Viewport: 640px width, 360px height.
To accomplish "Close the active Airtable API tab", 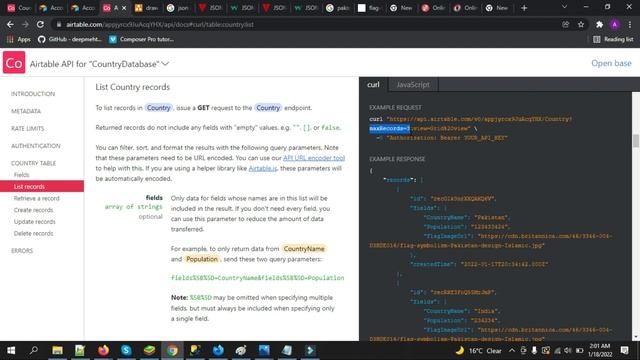I will (124, 8).
